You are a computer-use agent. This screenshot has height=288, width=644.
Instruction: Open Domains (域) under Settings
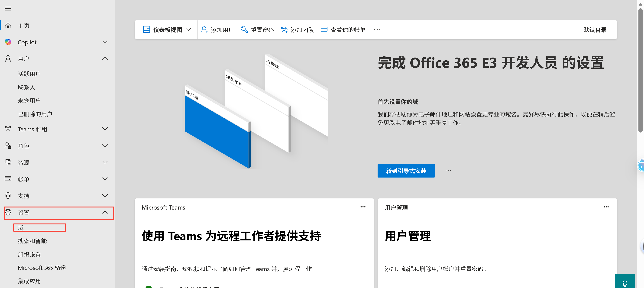21,227
